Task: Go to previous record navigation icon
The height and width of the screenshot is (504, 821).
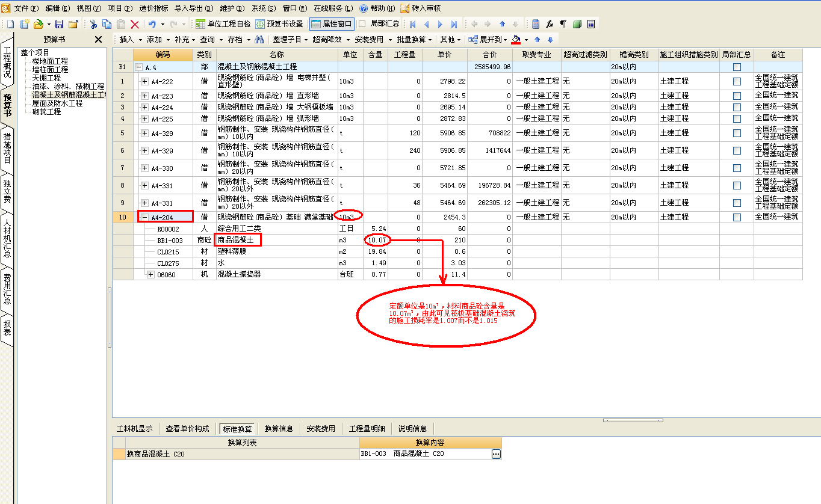Action: point(427,24)
